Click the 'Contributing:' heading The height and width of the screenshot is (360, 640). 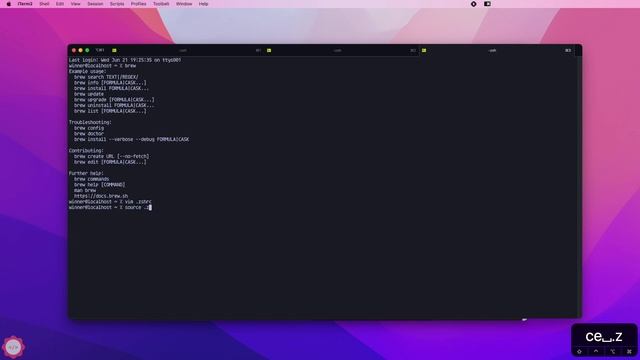click(x=86, y=151)
